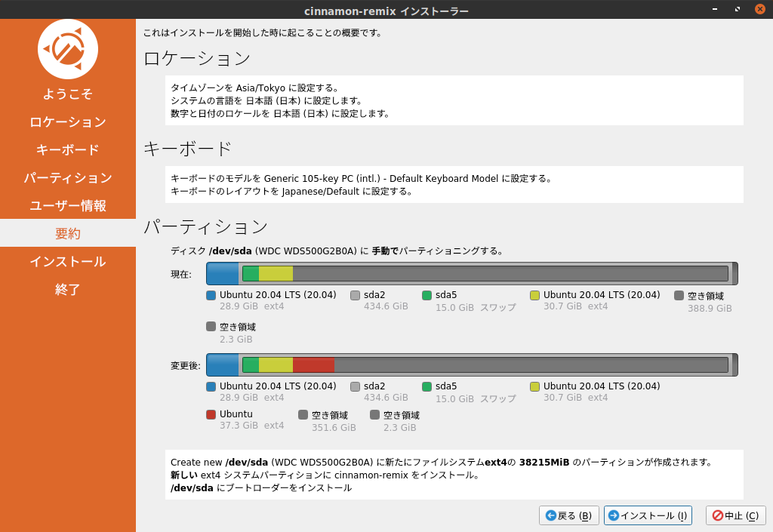The width and height of the screenshot is (773, 532).
Task: Minimize the installer window
Action: click(x=715, y=9)
